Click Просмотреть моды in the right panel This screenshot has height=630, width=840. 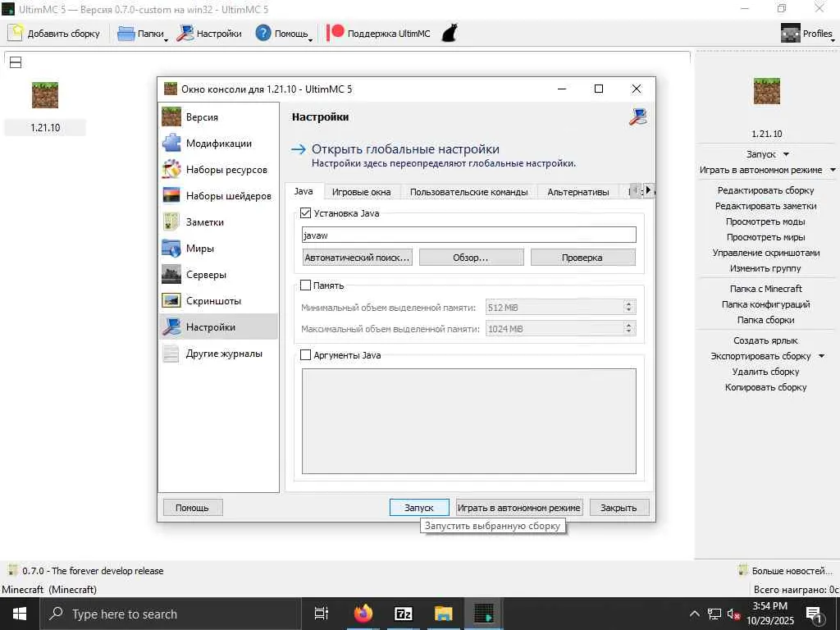coord(765,221)
